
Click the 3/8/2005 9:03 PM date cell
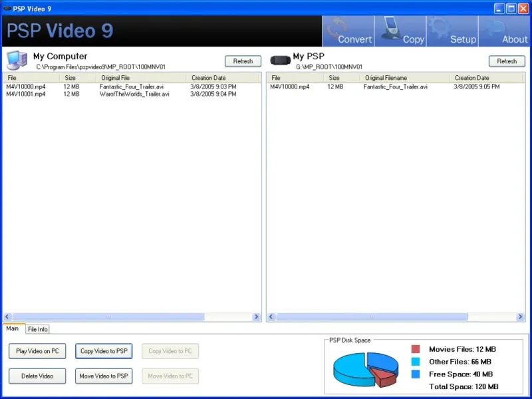point(213,87)
